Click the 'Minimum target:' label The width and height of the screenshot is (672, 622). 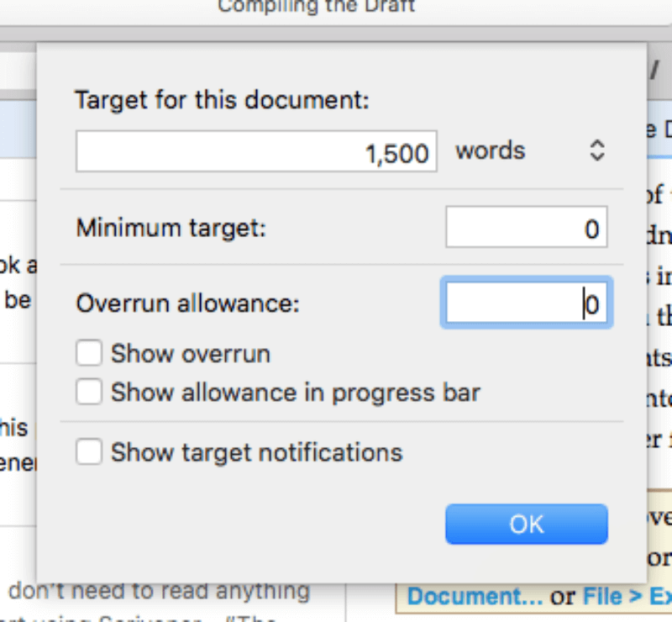171,228
